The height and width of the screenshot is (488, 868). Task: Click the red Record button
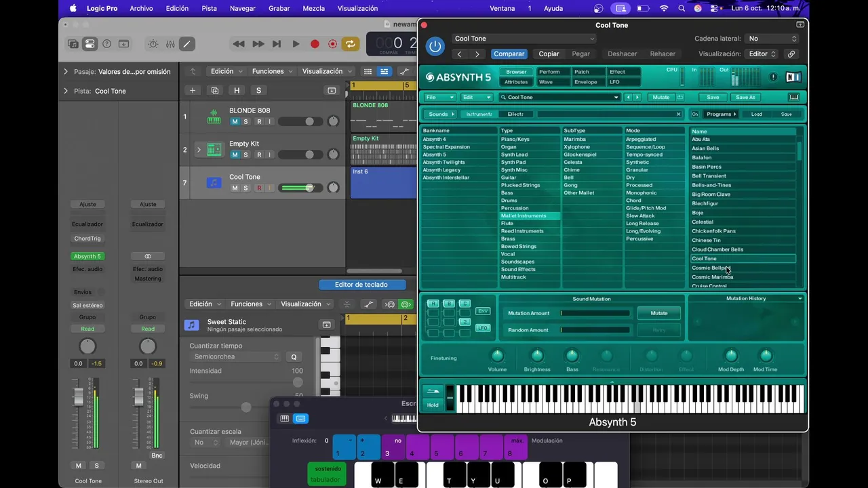[x=315, y=44]
